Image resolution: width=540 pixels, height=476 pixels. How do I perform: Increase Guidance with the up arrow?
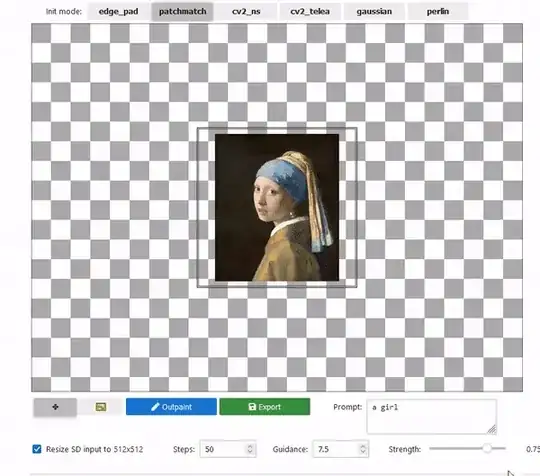363,446
